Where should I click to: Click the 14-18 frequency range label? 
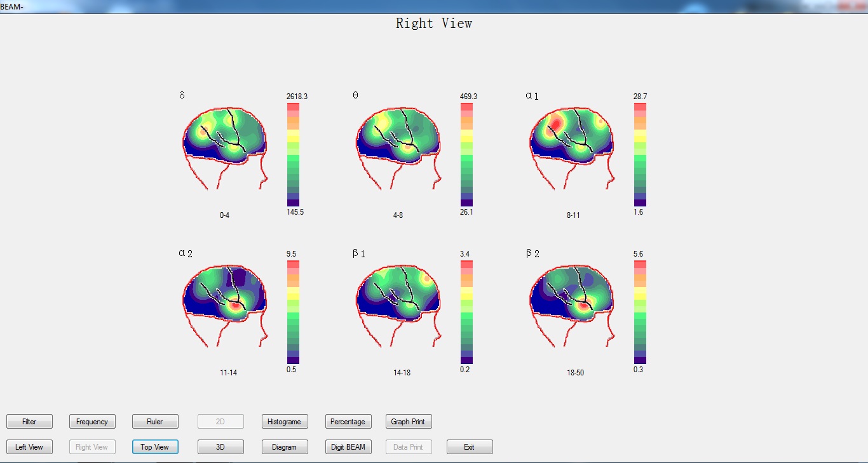coord(402,373)
